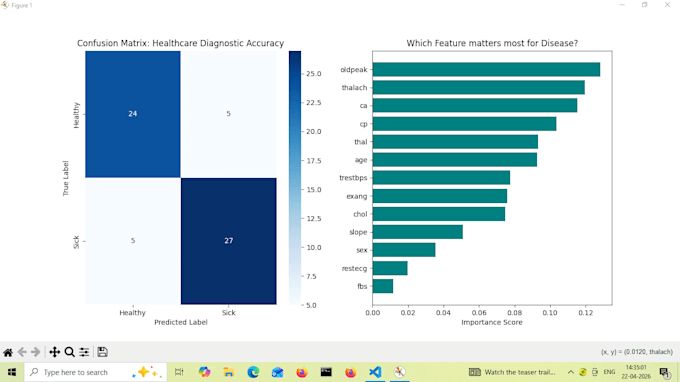This screenshot has height=382, width=680.
Task: Open Outlook mail from the taskbar
Action: click(278, 372)
